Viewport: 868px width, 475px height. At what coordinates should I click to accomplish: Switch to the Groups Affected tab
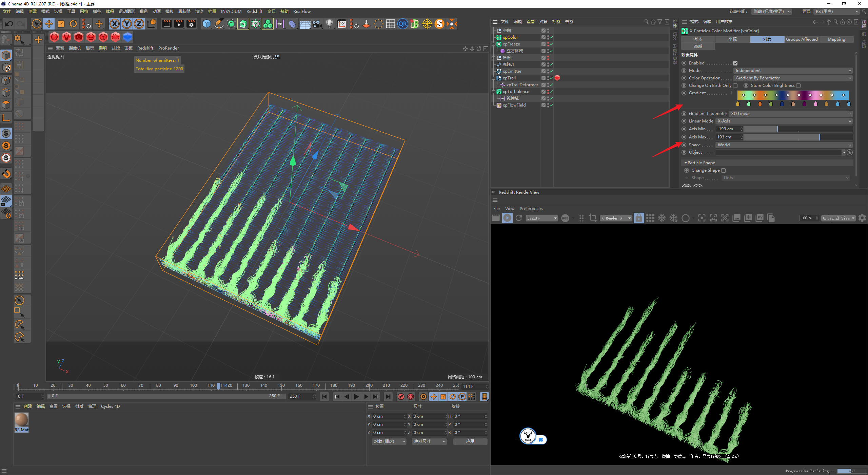(802, 39)
